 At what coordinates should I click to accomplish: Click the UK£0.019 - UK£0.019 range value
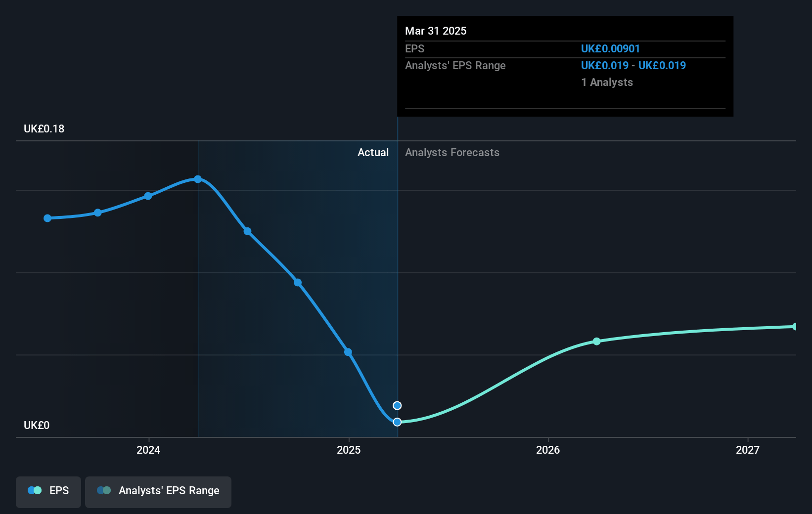coord(633,66)
